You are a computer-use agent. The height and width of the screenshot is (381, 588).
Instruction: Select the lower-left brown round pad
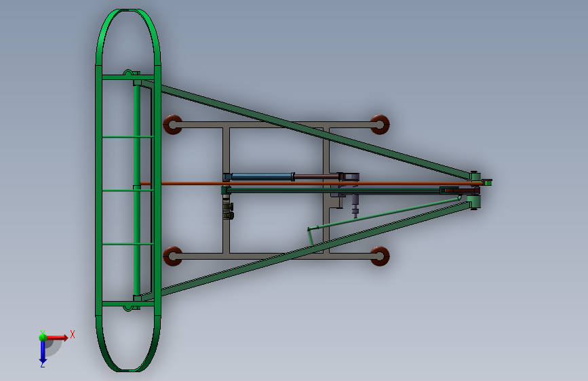[x=173, y=256]
